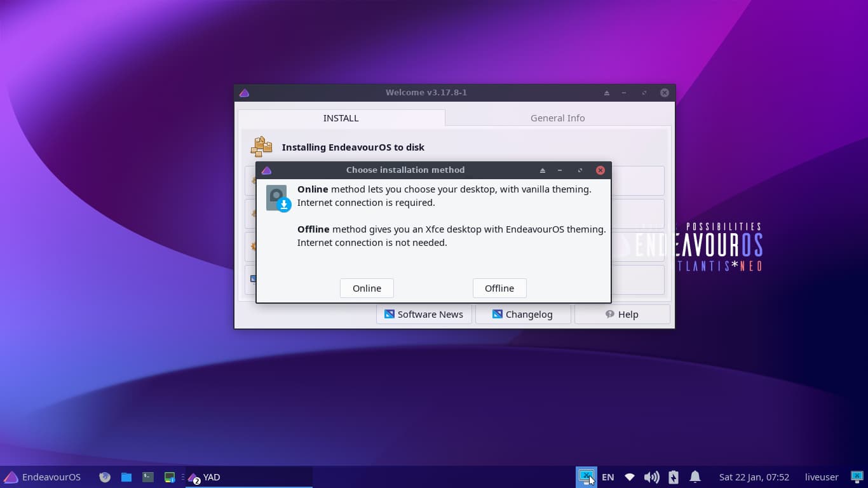Open Software News
This screenshot has width=868, height=488.
click(x=424, y=315)
